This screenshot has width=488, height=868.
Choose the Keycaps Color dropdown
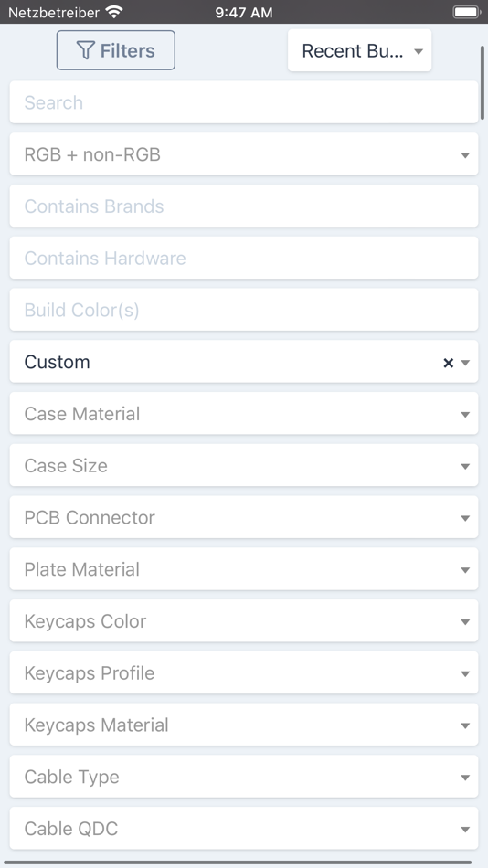click(244, 621)
